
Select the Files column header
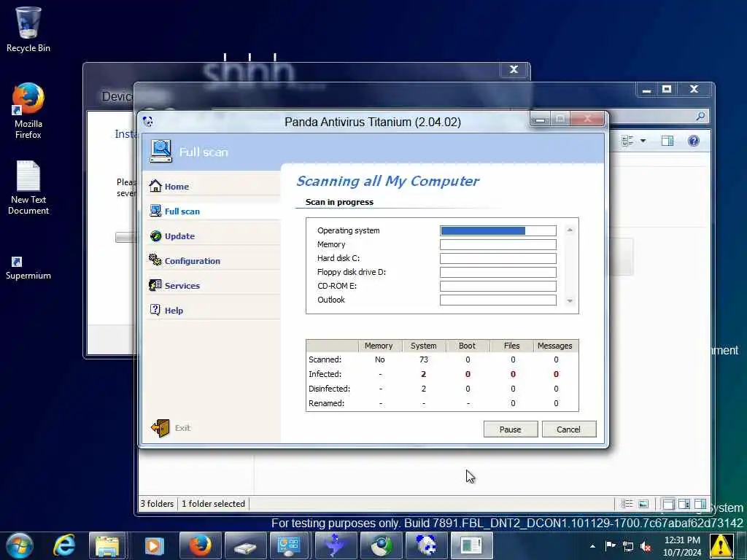pos(511,346)
